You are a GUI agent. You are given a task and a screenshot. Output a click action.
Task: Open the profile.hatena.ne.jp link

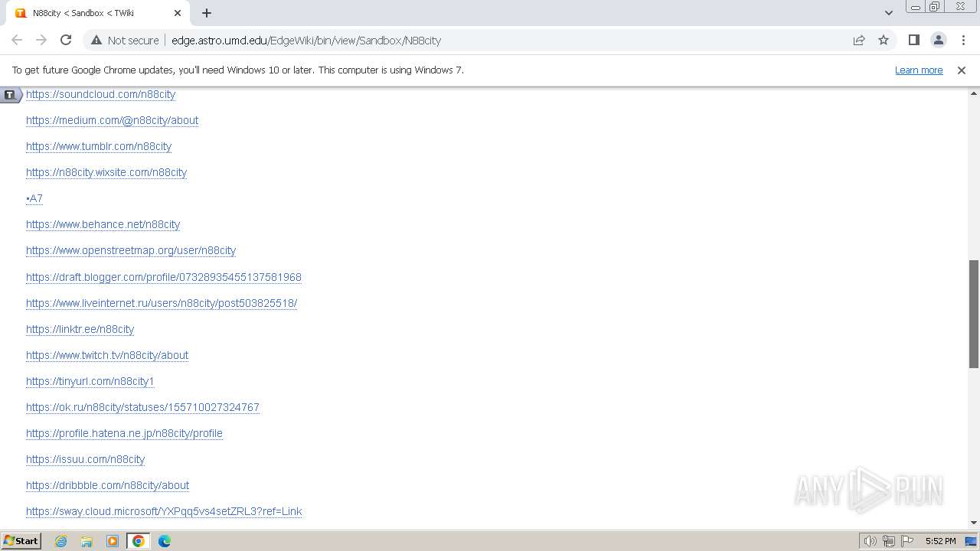(124, 433)
